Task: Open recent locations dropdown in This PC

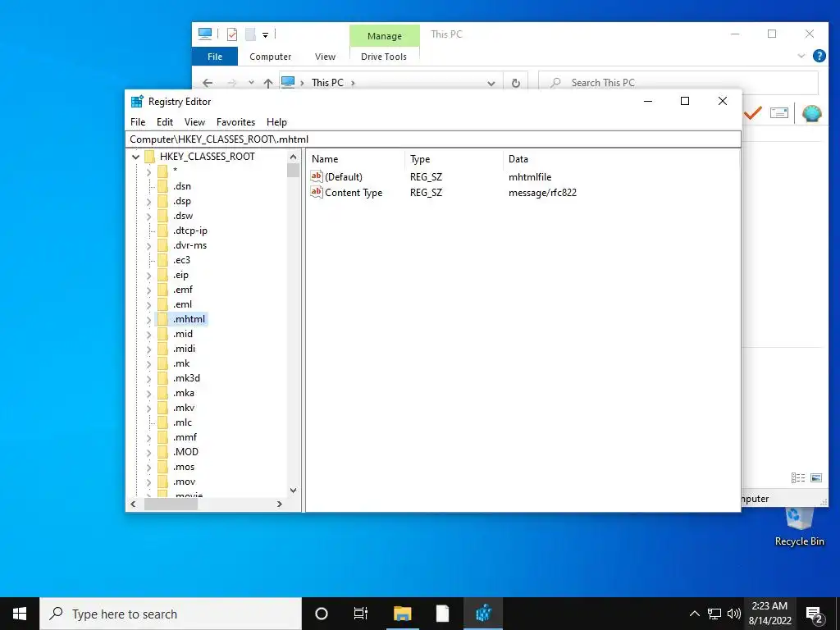Action: tap(251, 83)
